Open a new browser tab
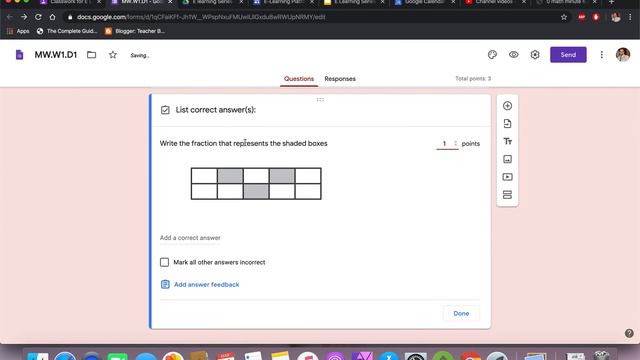640x360 pixels. [611, 2]
